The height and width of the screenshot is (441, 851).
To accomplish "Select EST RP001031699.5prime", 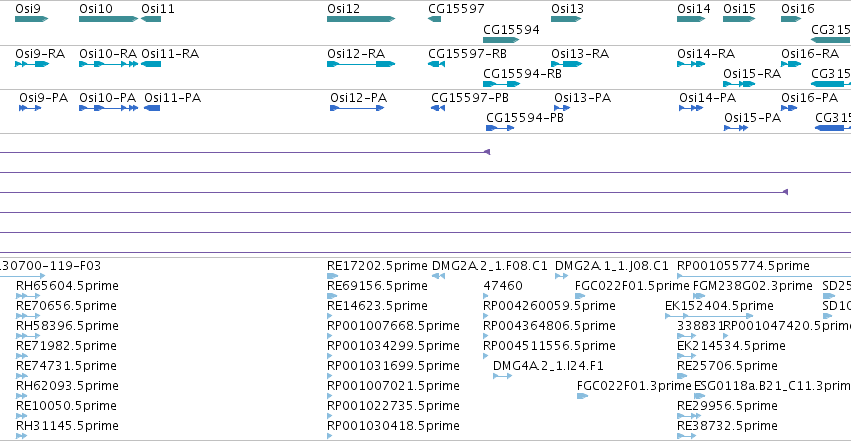I will (393, 366).
